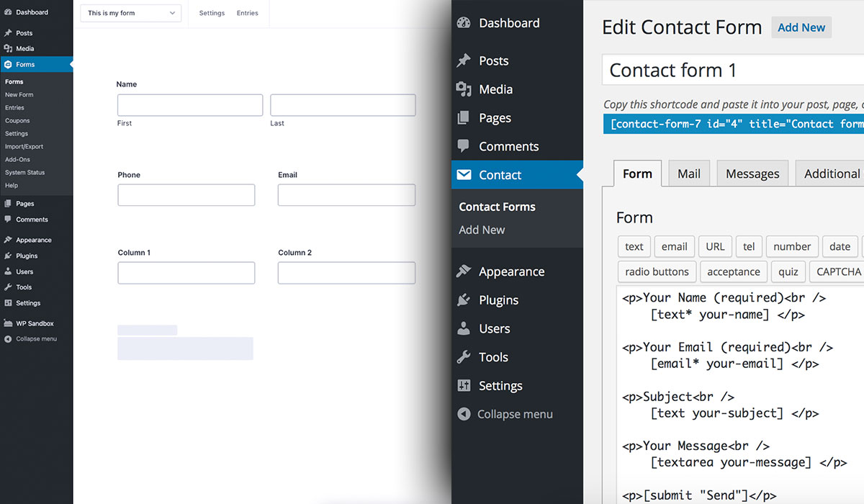Open the Contact Forms submenu link
Screen dimensions: 864x504
[497, 207]
